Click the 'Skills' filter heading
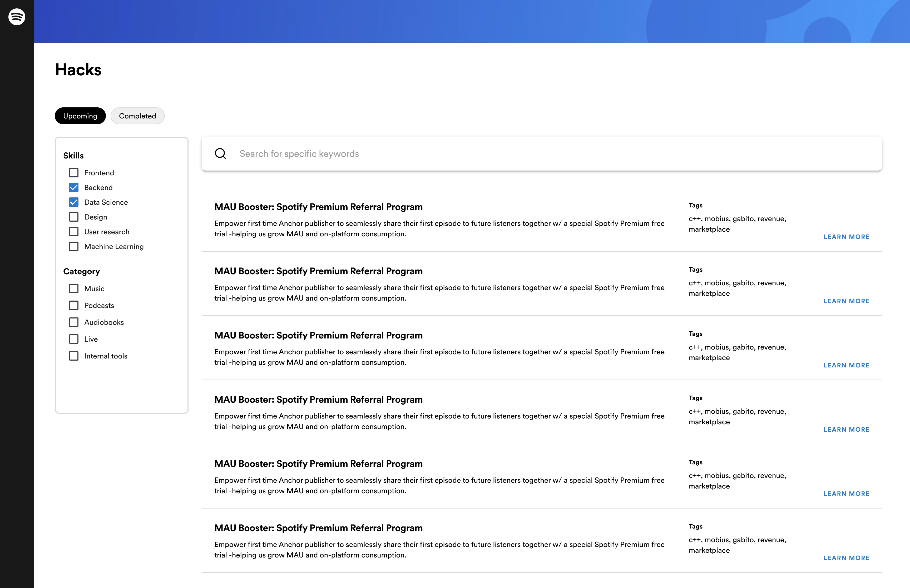This screenshot has height=588, width=910. [73, 155]
